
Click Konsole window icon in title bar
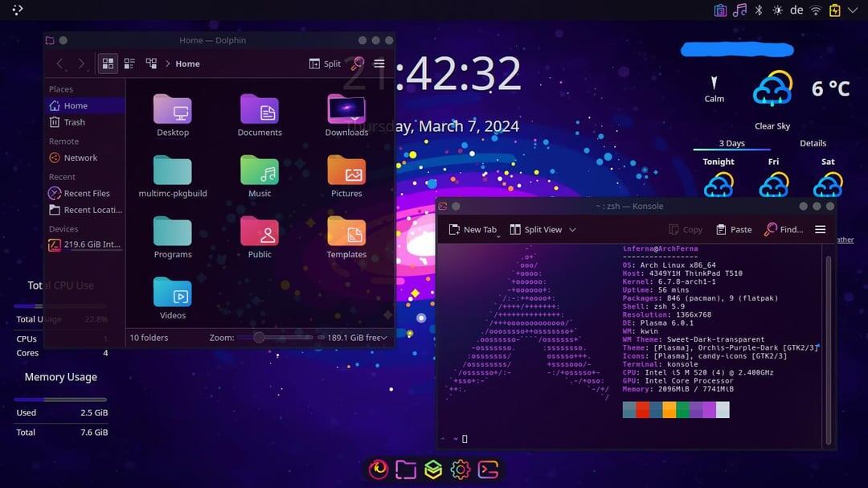click(443, 206)
